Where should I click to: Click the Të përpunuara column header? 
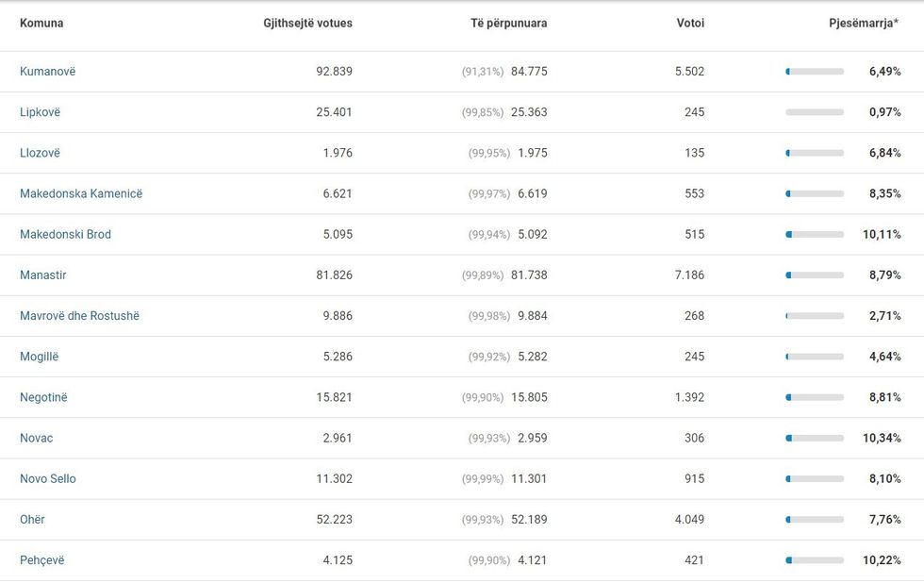pyautogui.click(x=508, y=23)
